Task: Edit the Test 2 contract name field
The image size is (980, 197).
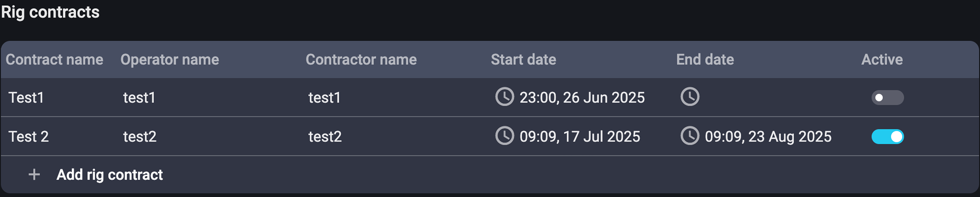Action: coord(29,137)
